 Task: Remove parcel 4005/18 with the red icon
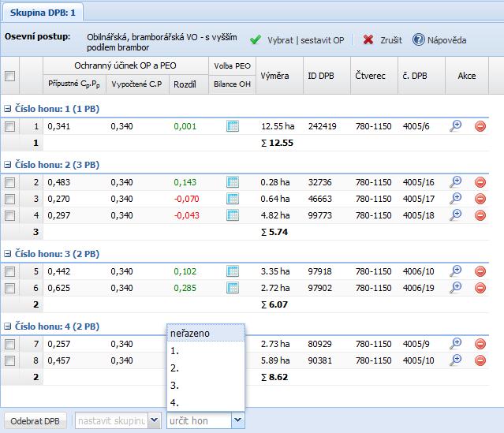480,215
